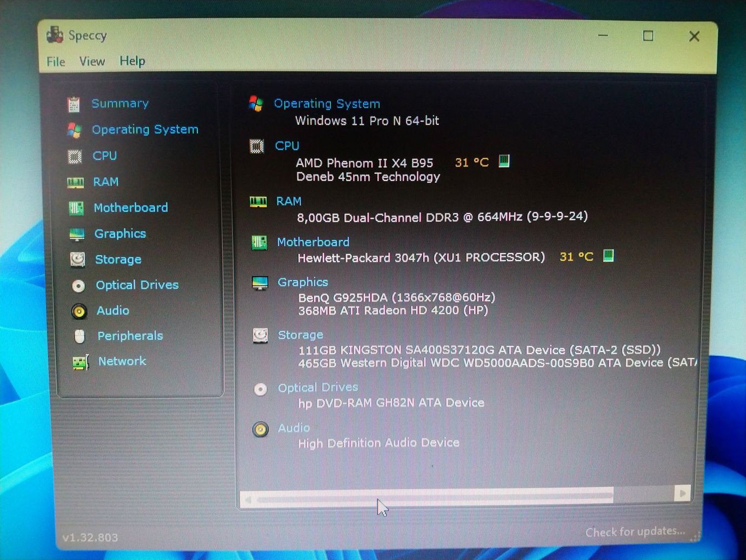Click the 'AMD Phenom II X4 B95' text
This screenshot has width=746, height=560.
tap(364, 163)
